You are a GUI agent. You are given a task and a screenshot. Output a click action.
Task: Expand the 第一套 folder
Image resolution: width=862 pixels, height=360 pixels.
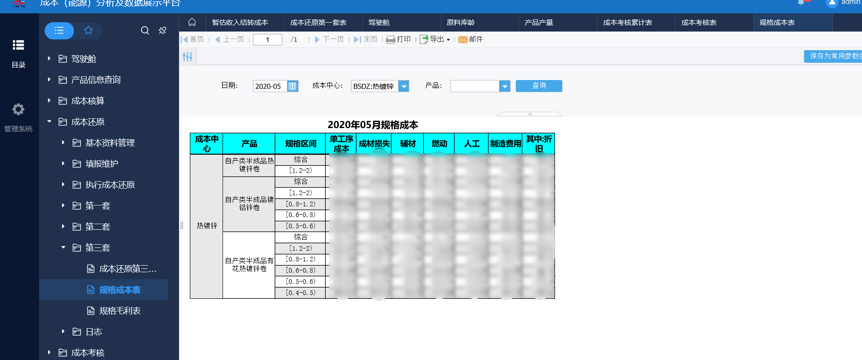pos(63,206)
